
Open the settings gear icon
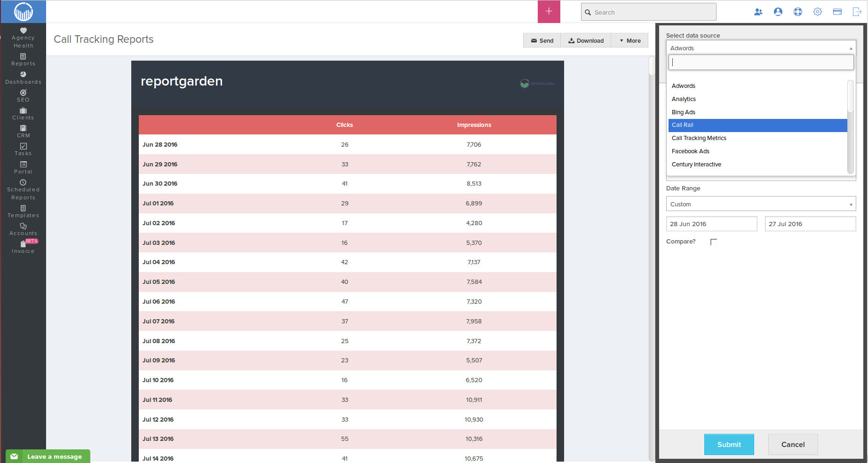click(x=818, y=12)
